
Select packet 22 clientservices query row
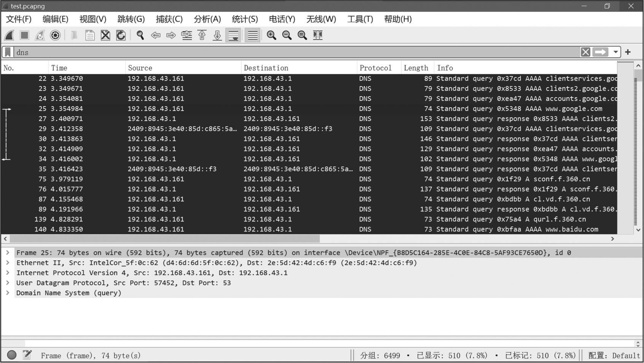tap(309, 79)
